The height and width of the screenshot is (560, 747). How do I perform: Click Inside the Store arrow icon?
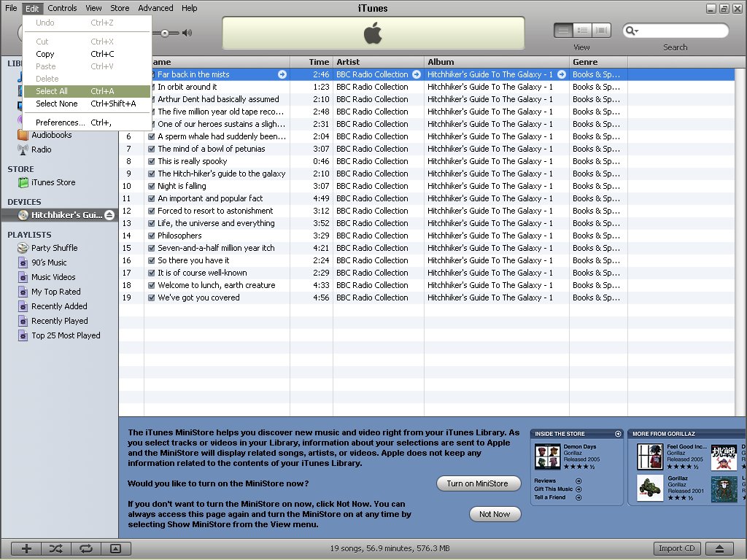[618, 434]
